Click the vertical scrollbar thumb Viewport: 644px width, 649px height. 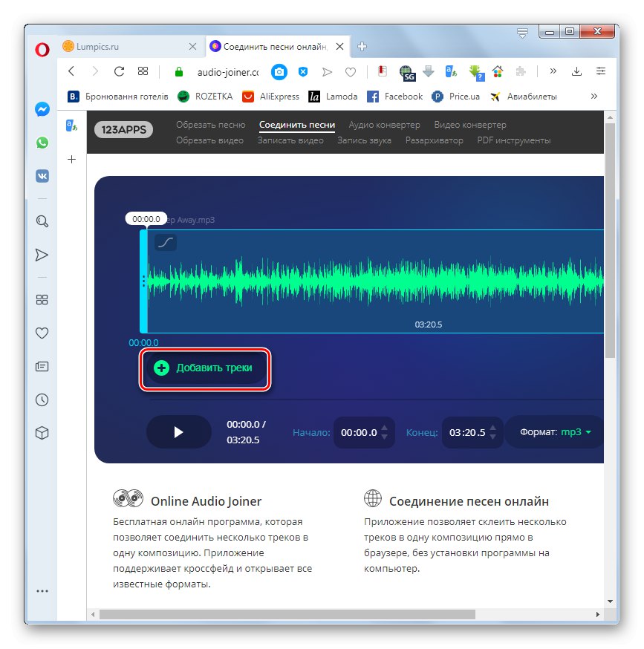click(x=610, y=241)
